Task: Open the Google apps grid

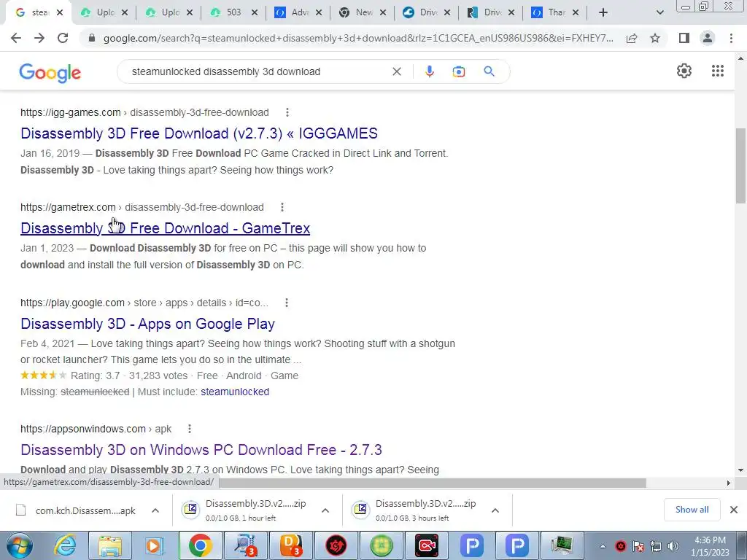Action: pyautogui.click(x=718, y=71)
